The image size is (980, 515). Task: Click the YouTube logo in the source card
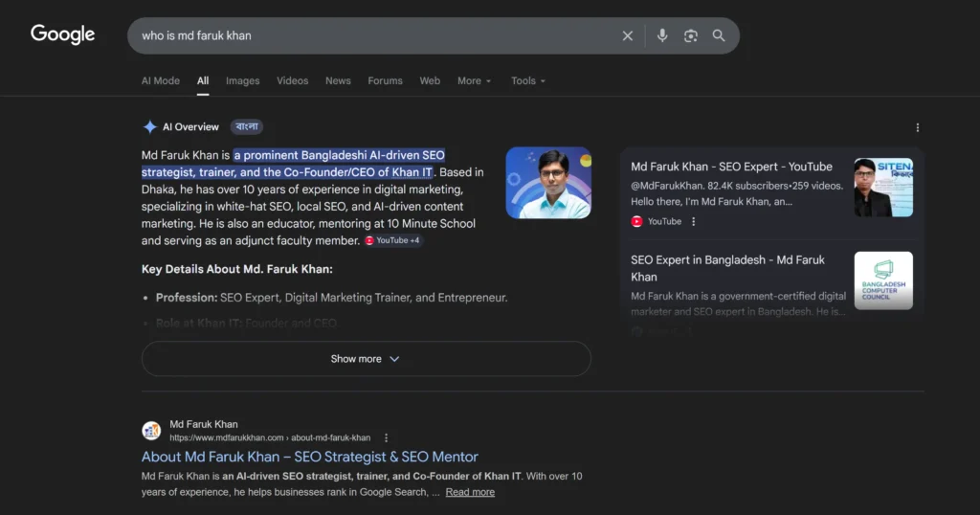pyautogui.click(x=636, y=221)
